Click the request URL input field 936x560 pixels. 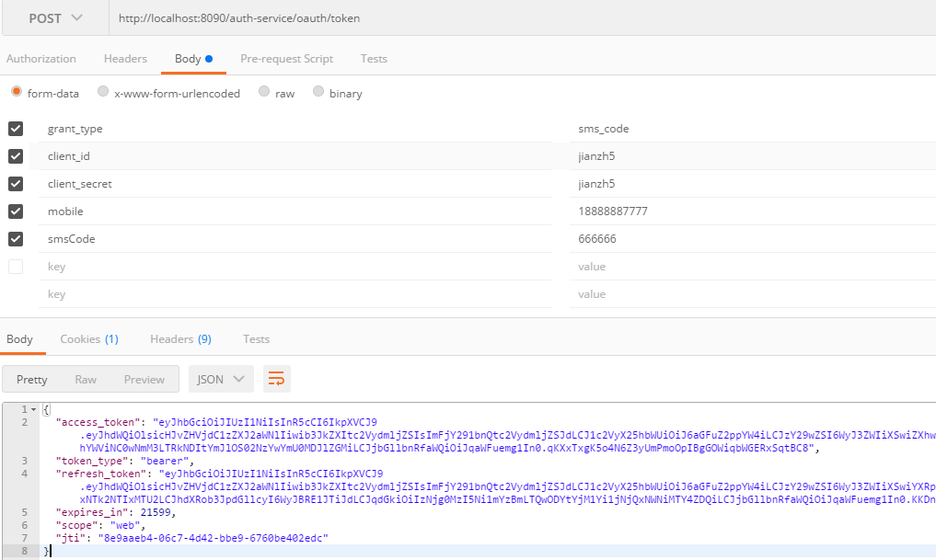pyautogui.click(x=368, y=17)
